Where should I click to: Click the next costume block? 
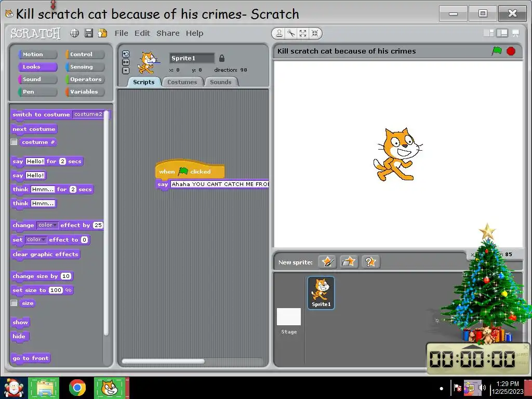(x=34, y=129)
